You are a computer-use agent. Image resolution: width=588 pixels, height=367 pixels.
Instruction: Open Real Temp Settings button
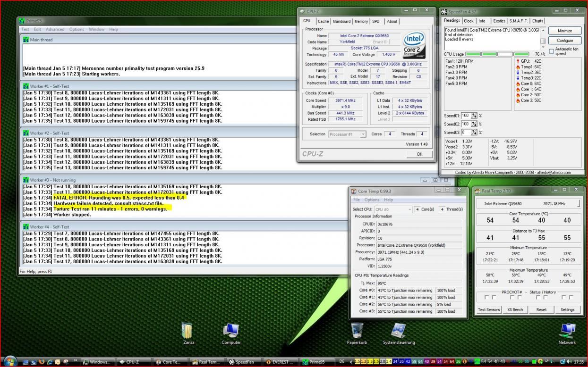[567, 309]
